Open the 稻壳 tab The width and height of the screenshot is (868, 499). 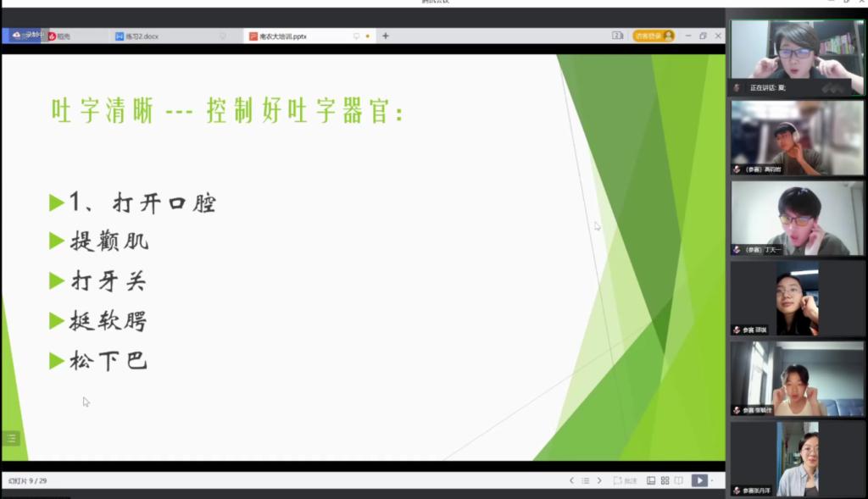(x=63, y=36)
